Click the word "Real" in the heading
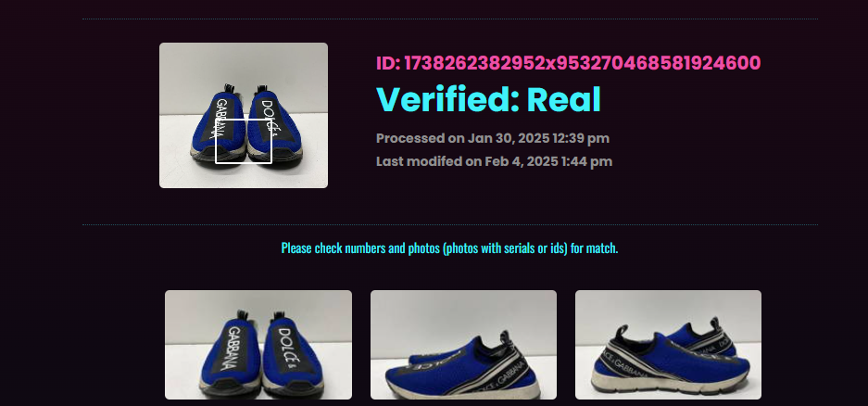This screenshot has width=868, height=406. [x=563, y=100]
